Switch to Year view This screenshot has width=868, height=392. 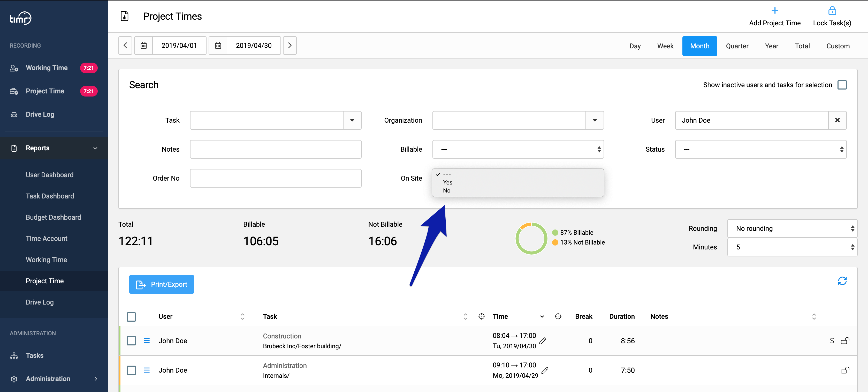click(771, 46)
